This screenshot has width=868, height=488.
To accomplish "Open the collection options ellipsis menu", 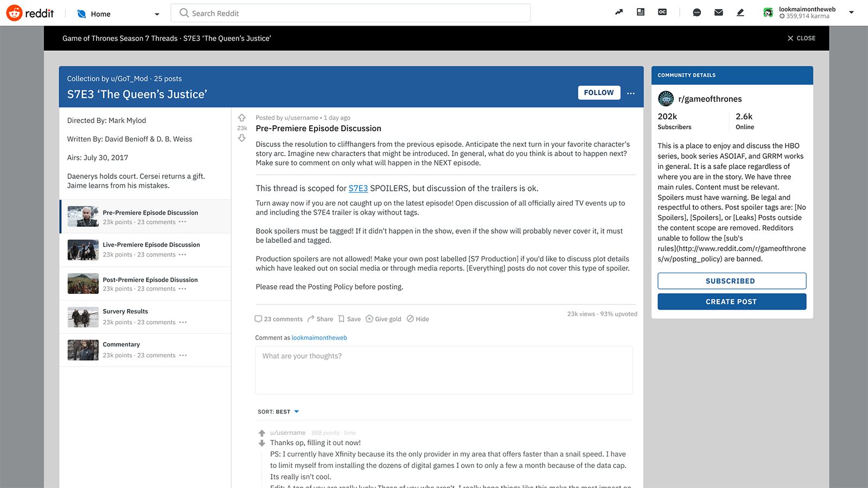I will pyautogui.click(x=631, y=93).
